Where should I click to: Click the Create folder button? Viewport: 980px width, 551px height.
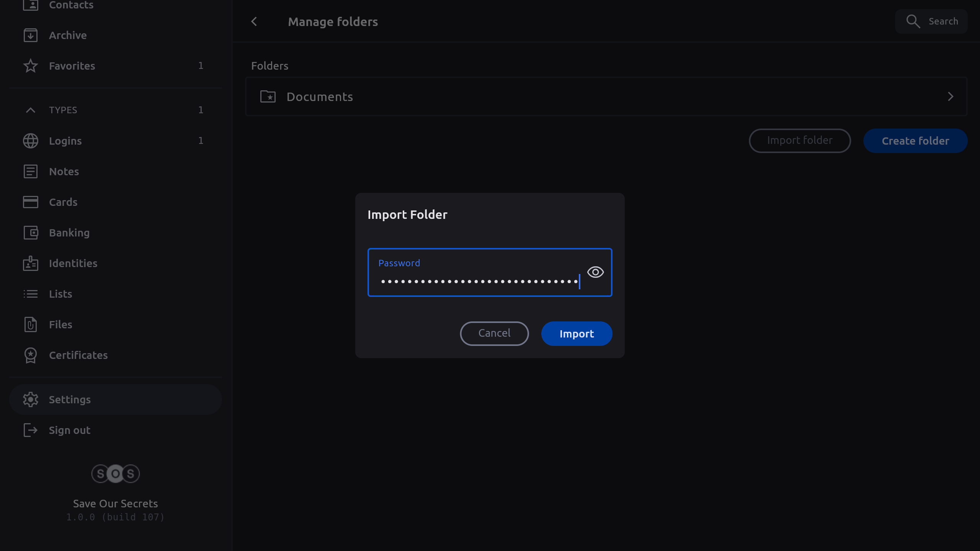[915, 141]
